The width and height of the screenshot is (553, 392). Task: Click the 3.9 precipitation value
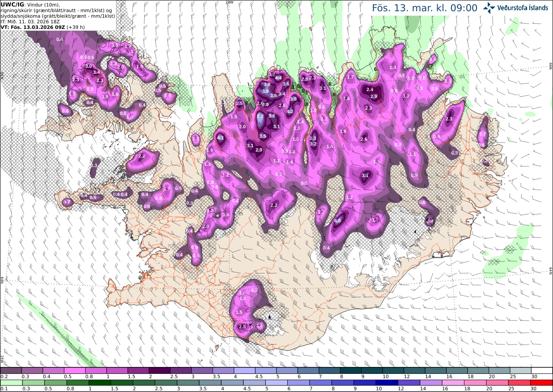(x=265, y=91)
